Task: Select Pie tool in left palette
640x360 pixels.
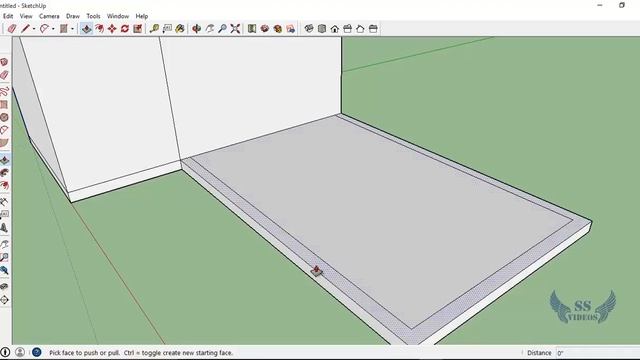Action: click(4, 143)
